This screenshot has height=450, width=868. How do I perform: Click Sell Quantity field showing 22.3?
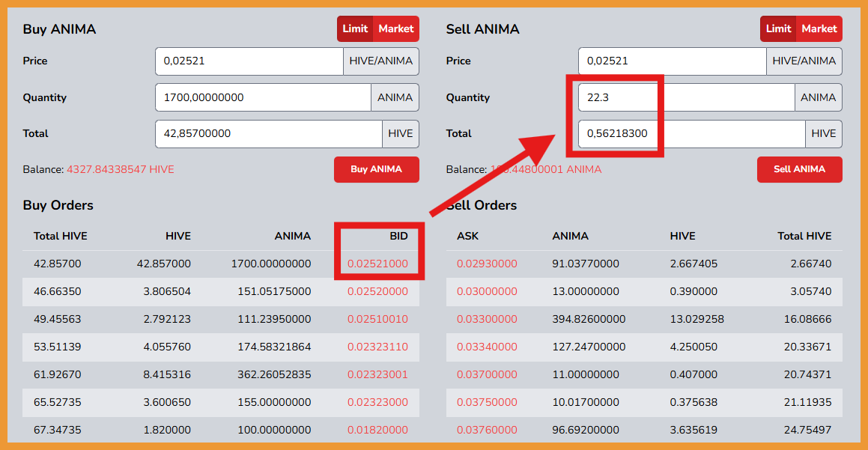coord(687,97)
